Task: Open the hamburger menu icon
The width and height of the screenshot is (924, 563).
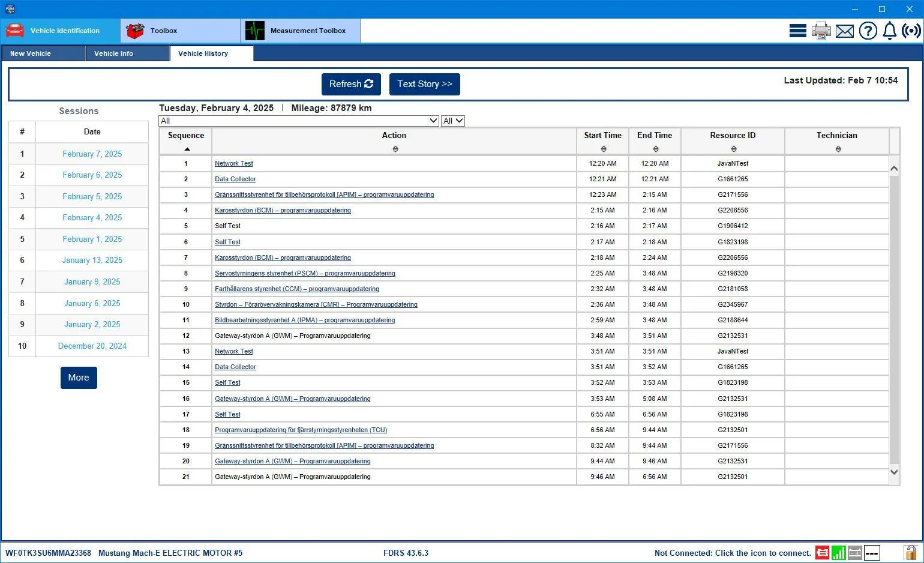Action: (x=797, y=31)
